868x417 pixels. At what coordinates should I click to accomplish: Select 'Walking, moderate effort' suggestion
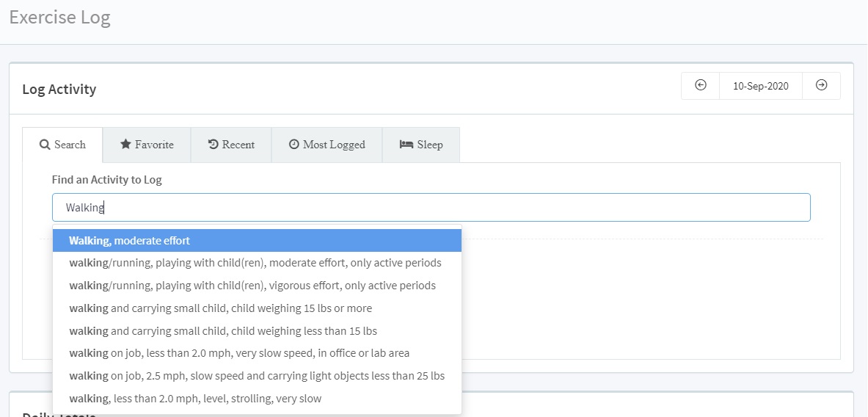257,240
